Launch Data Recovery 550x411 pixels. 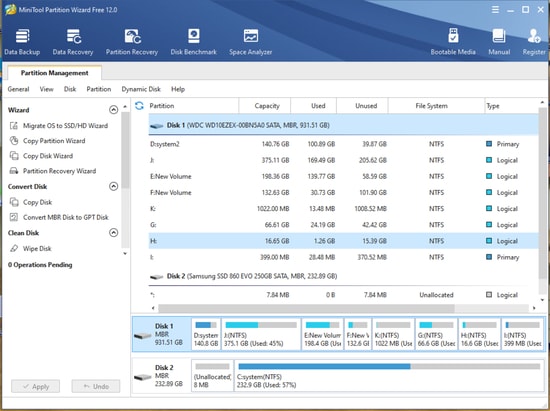click(73, 42)
